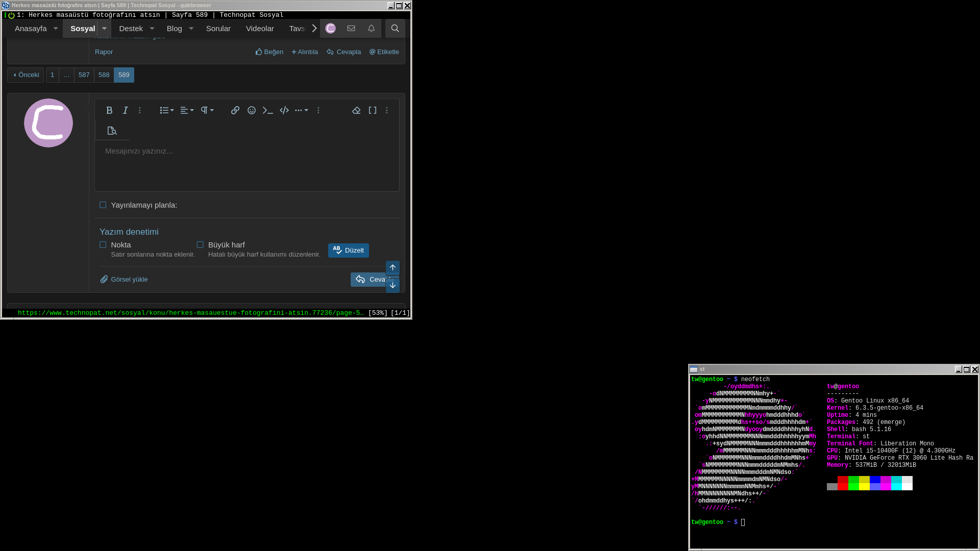Image resolution: width=980 pixels, height=551 pixels.
Task: Expand the Destek menu arrow
Action: coord(152,29)
